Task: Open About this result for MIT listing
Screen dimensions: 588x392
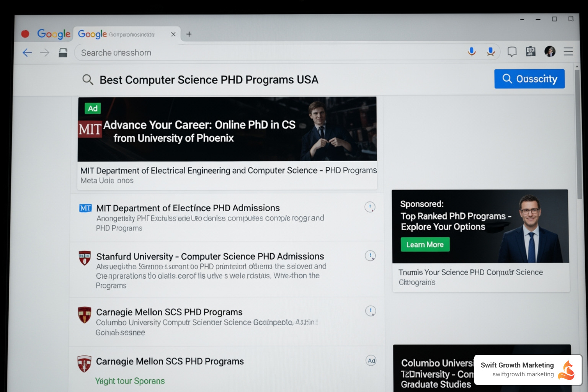Action: [370, 207]
